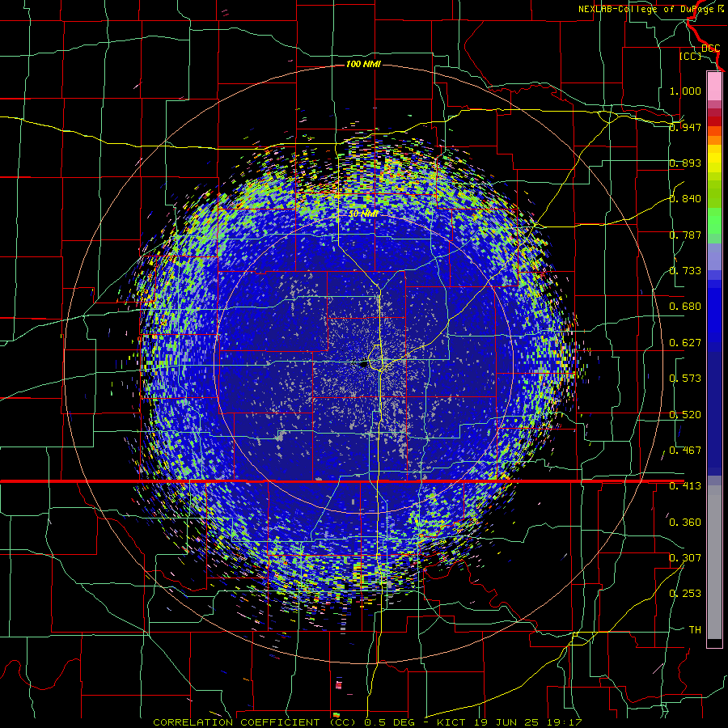Click the "0.733" legend value
The width and height of the screenshot is (728, 728).
[685, 271]
